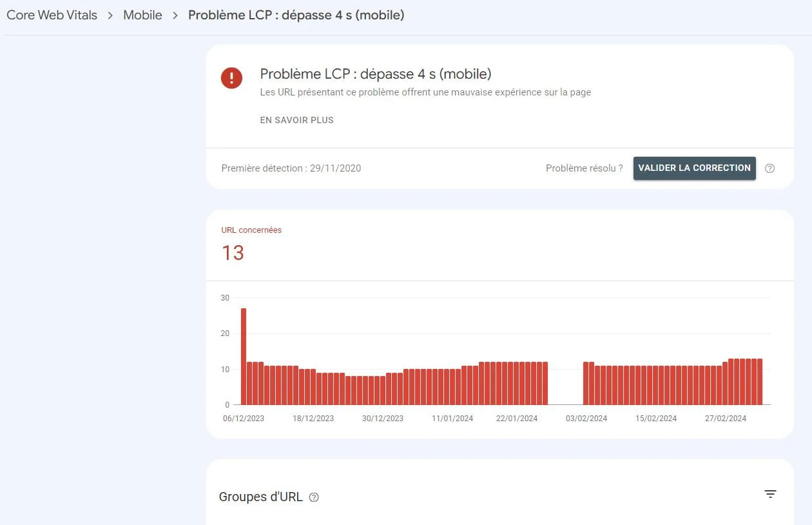Click the last bar before the data gap
This screenshot has width=812, height=525.
coord(545,383)
